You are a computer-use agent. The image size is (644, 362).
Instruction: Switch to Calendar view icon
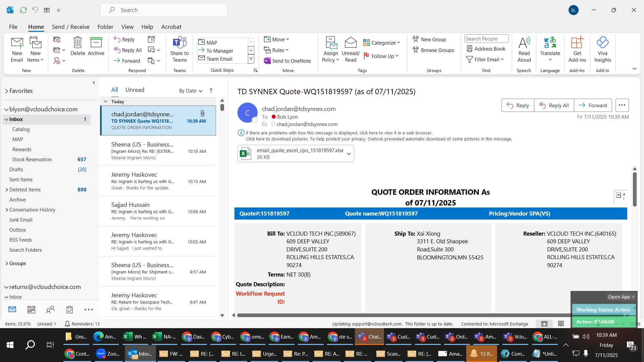pos(31,309)
